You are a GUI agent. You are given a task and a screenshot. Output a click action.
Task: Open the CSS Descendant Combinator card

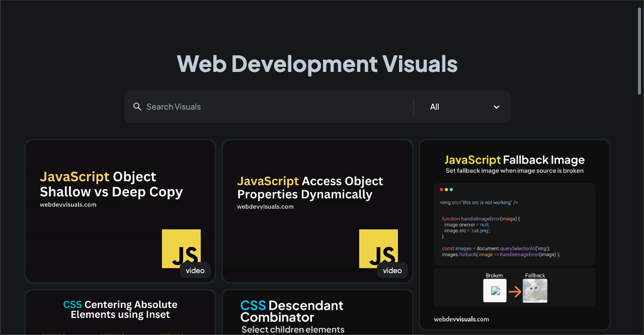click(x=317, y=312)
